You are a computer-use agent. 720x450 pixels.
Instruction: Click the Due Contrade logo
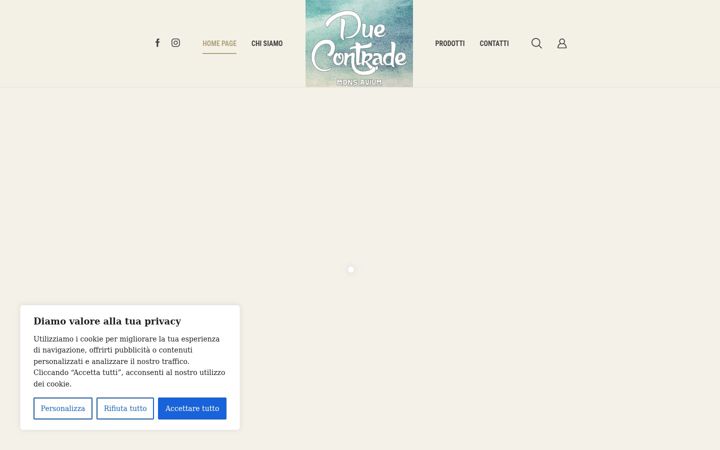click(x=359, y=43)
